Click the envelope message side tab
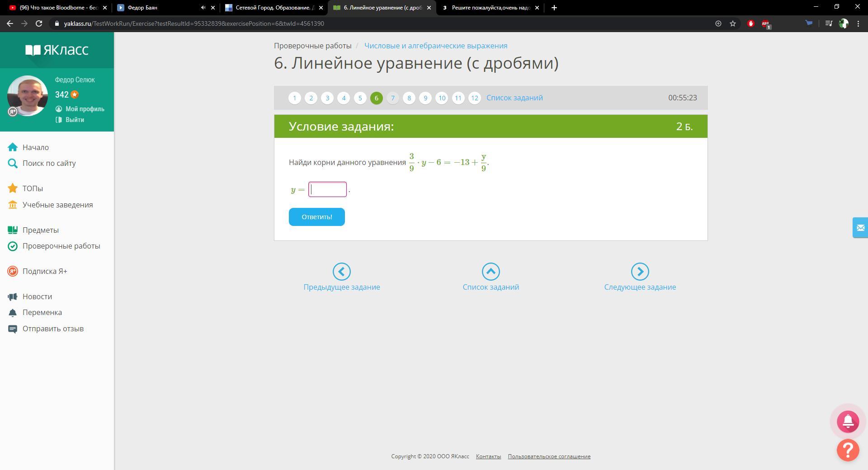Image resolution: width=868 pixels, height=470 pixels. click(x=860, y=228)
